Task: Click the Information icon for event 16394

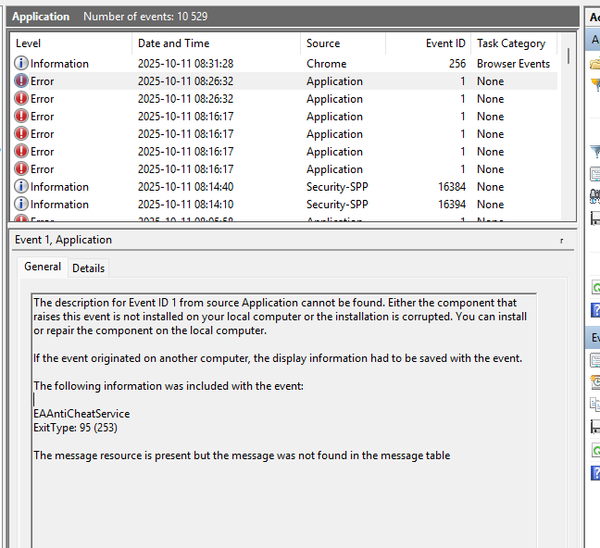Action: [21, 205]
